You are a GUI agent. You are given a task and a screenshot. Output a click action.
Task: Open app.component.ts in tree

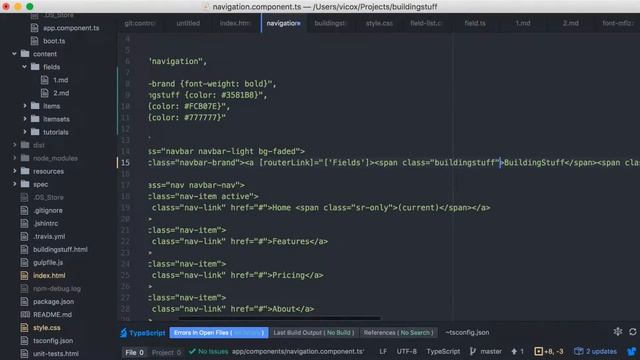(x=71, y=28)
